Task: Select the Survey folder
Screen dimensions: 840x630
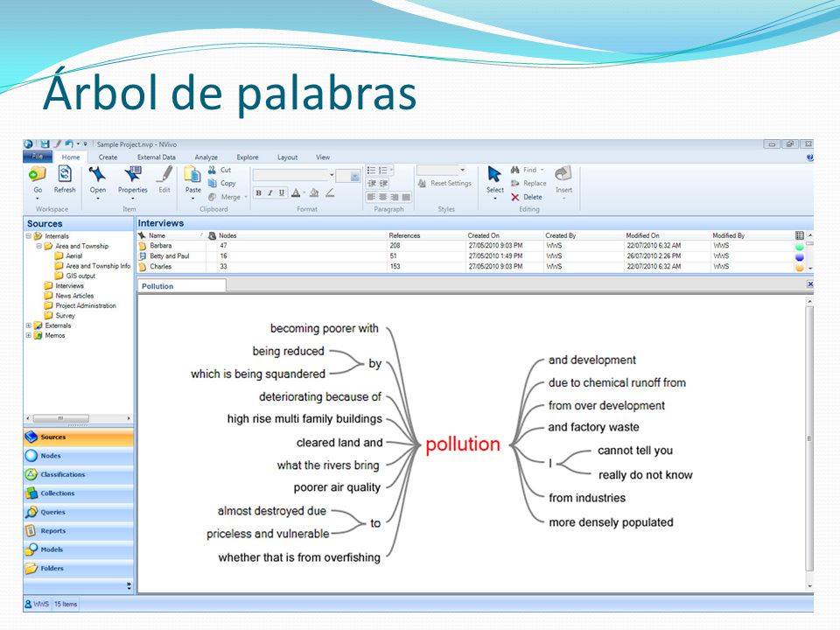Action: (x=60, y=316)
